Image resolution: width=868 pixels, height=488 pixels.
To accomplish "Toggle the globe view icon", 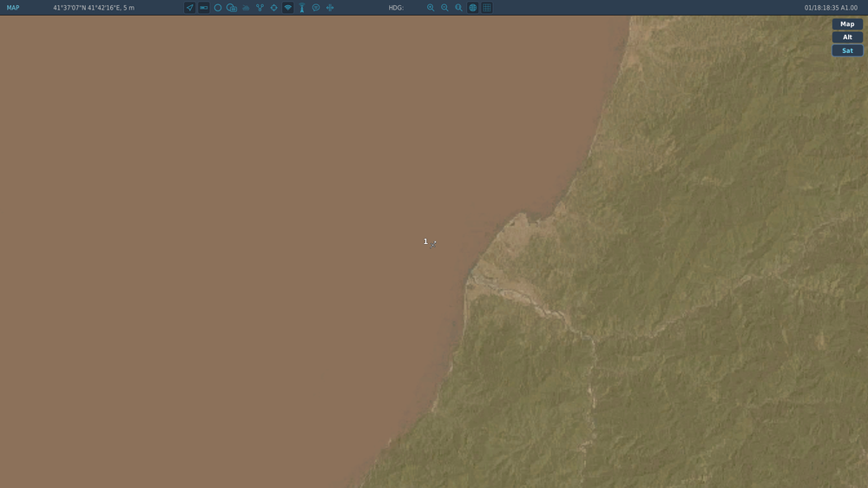I will [x=473, y=8].
